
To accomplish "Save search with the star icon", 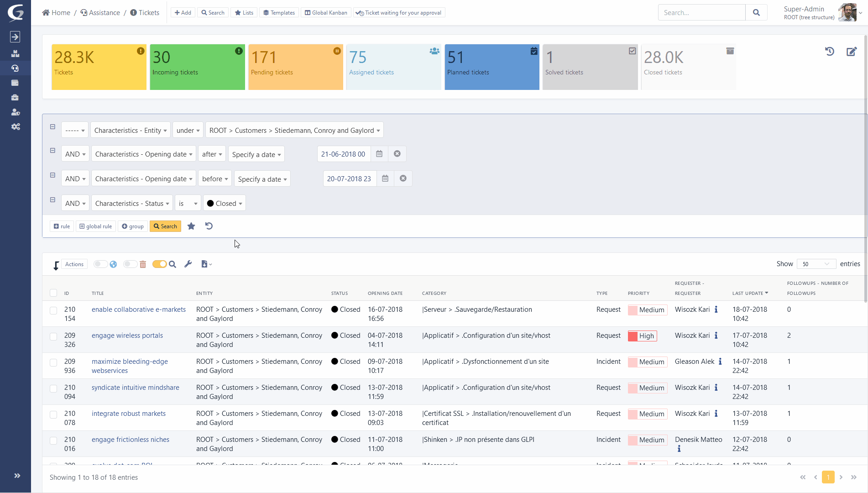I will tap(191, 226).
